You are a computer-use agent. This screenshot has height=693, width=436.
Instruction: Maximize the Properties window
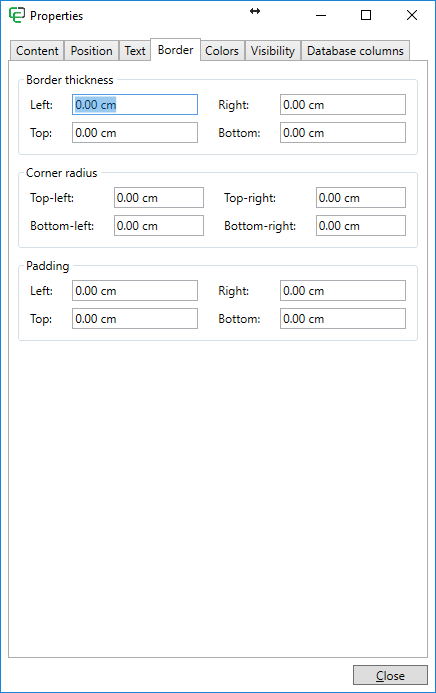click(x=366, y=15)
